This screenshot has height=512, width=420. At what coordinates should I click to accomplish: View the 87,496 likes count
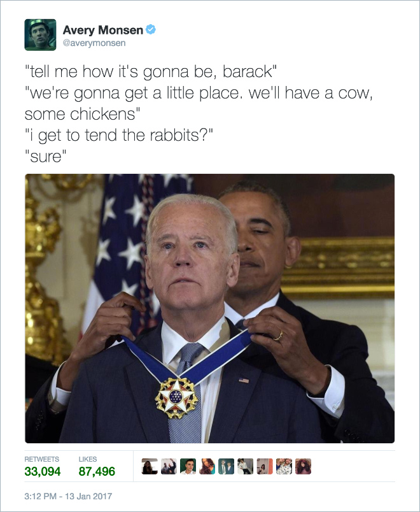click(x=97, y=471)
